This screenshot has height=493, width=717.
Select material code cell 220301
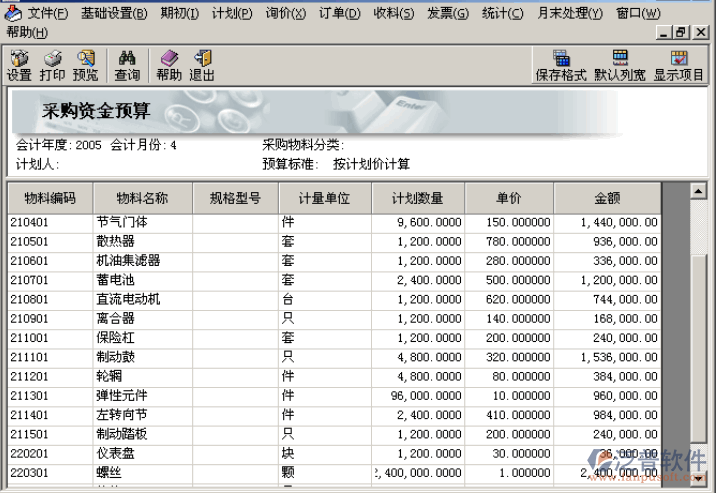coord(50,473)
